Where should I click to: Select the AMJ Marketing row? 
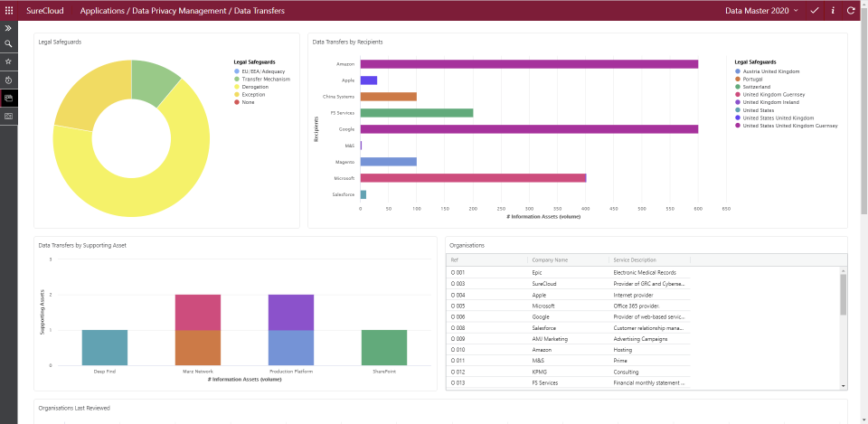568,339
